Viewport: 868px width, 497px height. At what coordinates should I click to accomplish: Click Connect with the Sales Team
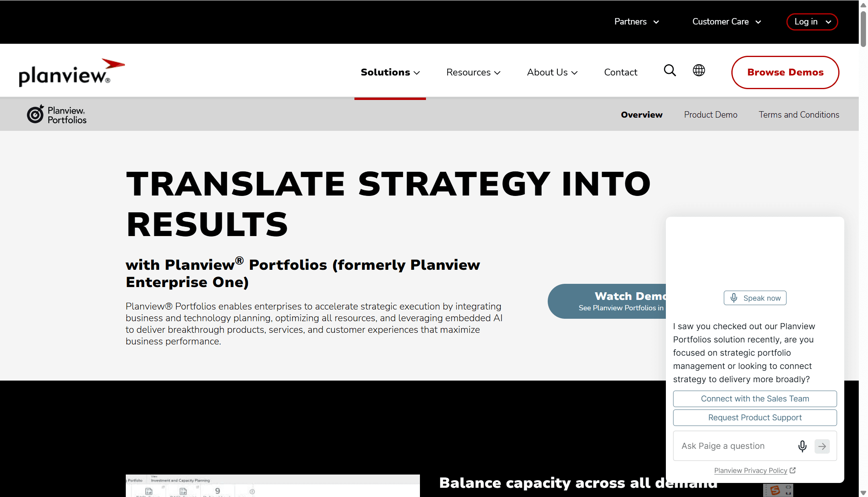(x=755, y=399)
